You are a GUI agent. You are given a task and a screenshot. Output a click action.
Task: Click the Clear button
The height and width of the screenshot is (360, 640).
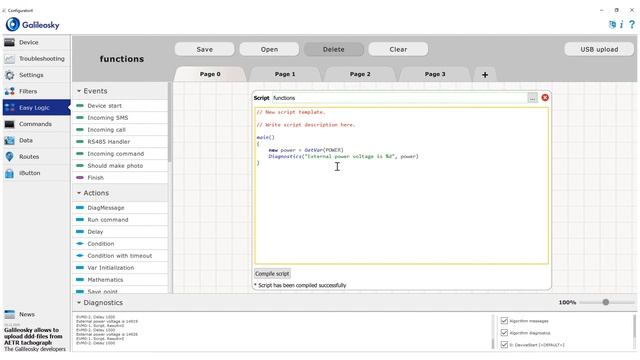pos(398,49)
